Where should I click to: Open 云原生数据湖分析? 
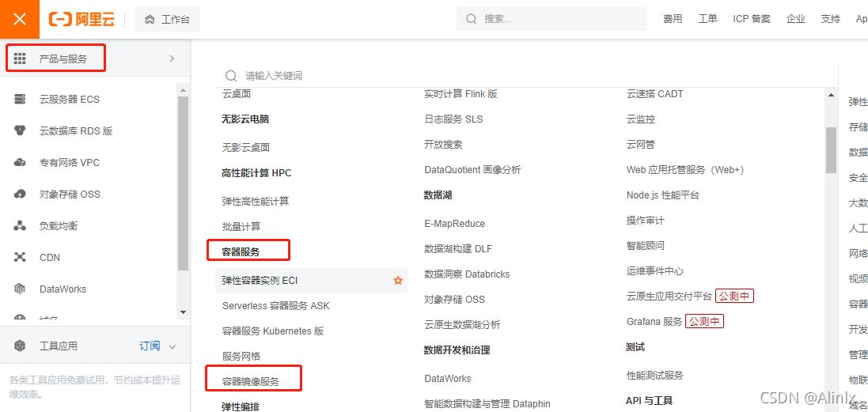tap(462, 325)
